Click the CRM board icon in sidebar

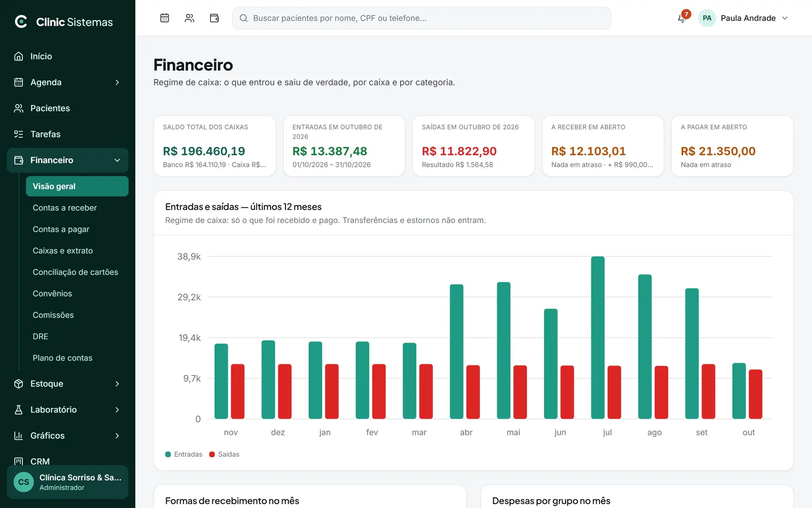click(x=19, y=461)
